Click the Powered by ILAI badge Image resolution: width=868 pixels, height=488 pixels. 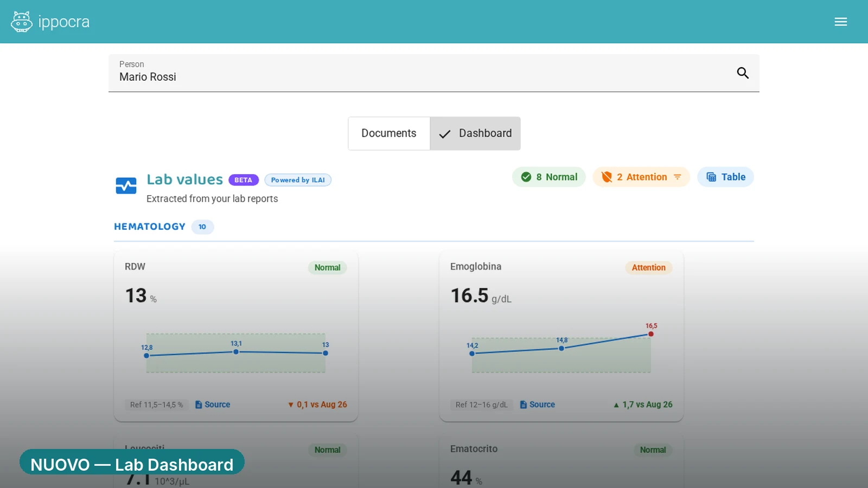(298, 180)
